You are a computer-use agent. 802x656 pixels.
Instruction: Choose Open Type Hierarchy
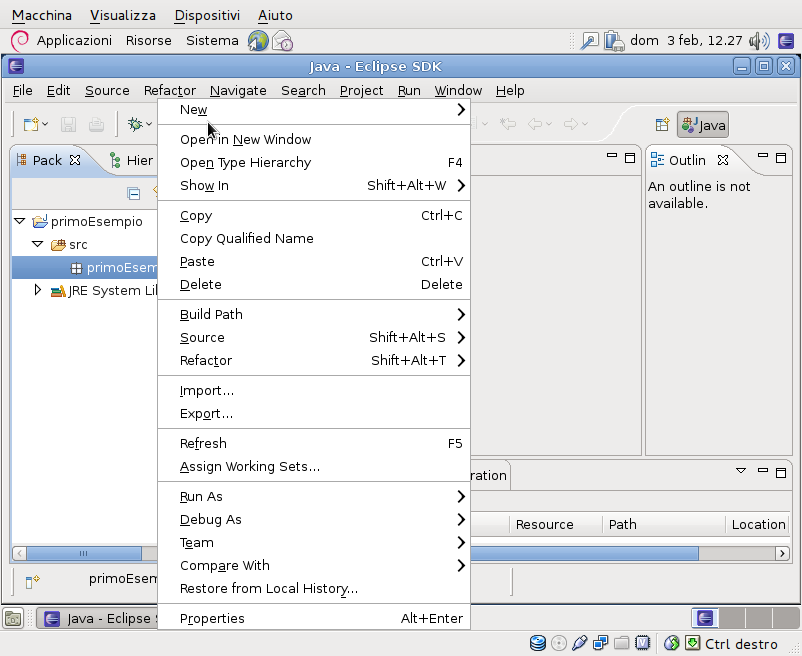[x=314, y=163]
